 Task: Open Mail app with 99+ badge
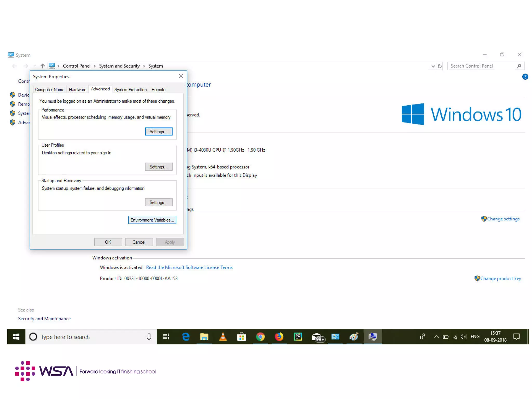click(x=318, y=337)
